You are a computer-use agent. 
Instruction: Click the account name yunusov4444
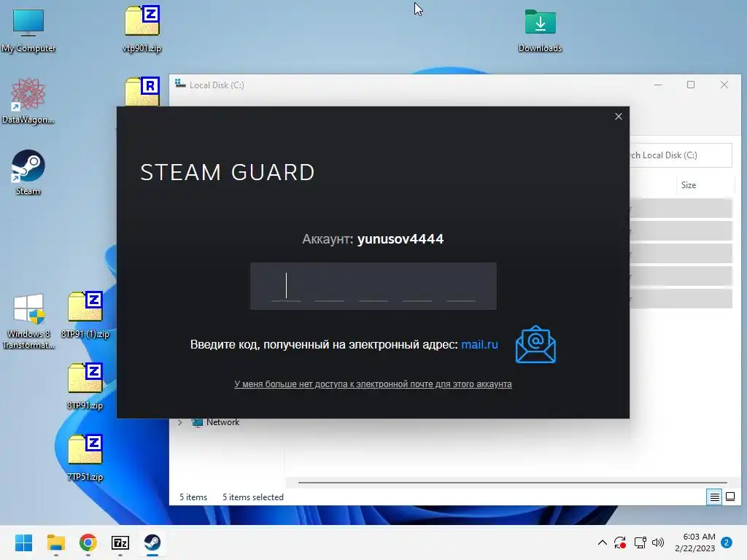click(x=400, y=238)
